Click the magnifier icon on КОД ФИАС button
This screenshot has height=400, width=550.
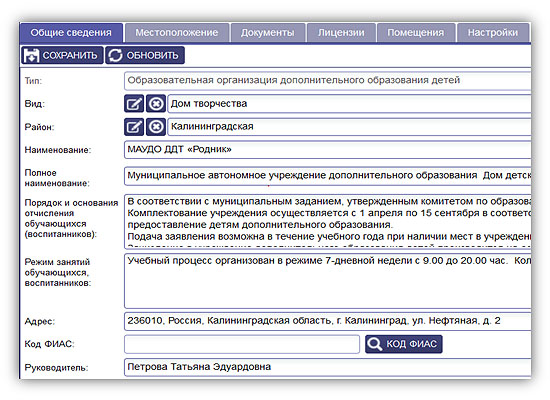375,344
